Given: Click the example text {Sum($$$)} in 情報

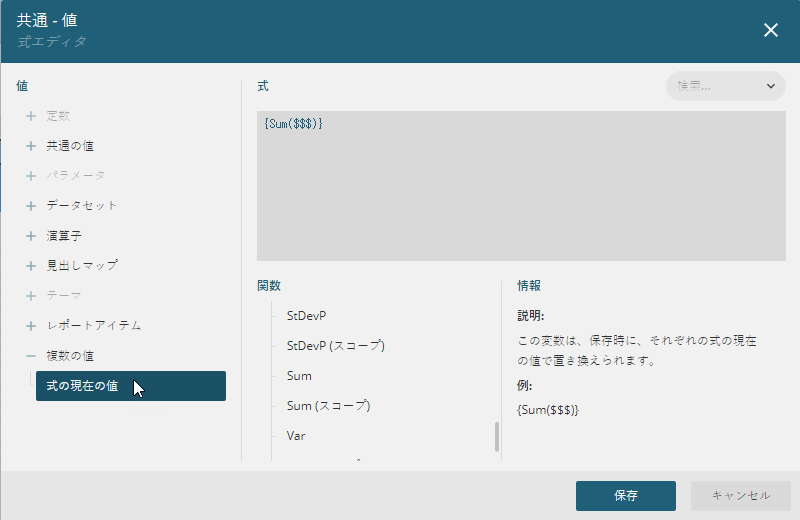Looking at the screenshot, I should pyautogui.click(x=548, y=410).
